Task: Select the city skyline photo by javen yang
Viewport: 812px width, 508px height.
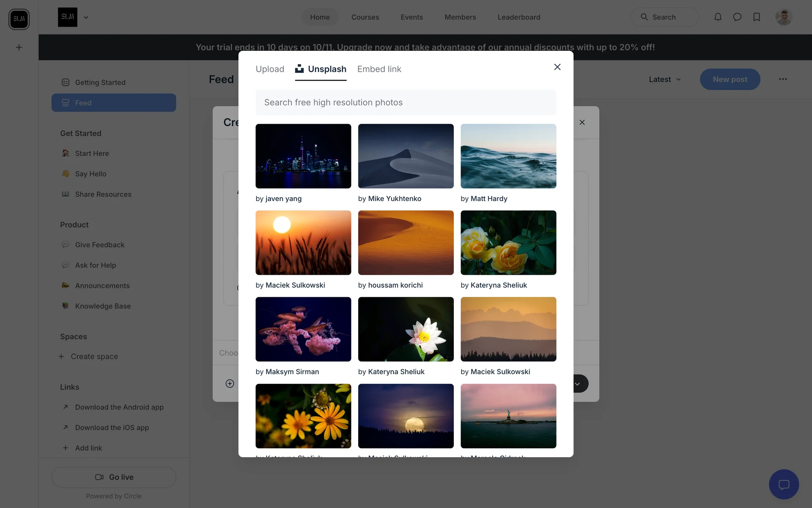Action: click(x=303, y=156)
